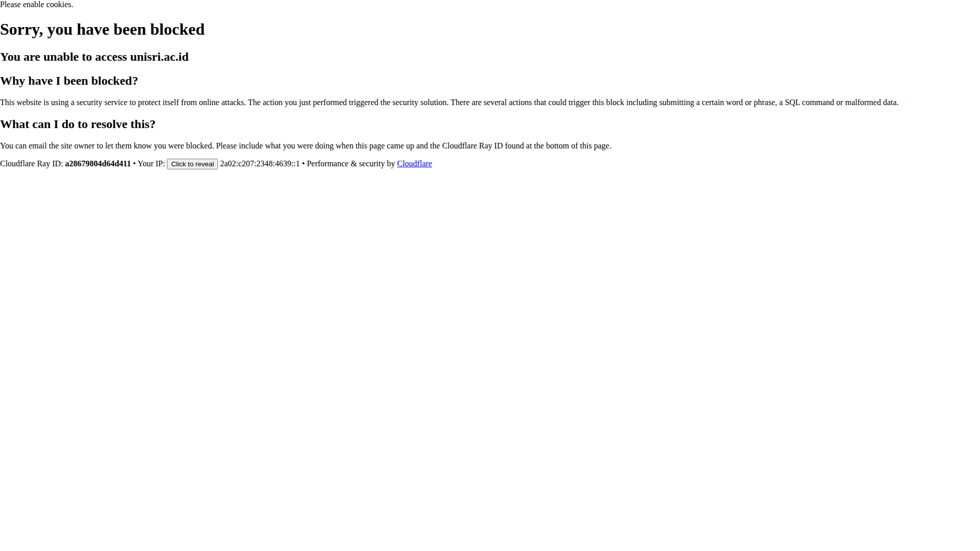Select "What can I do to resolve this?" heading
Image resolution: width=980 pixels, height=551 pixels.
(78, 124)
